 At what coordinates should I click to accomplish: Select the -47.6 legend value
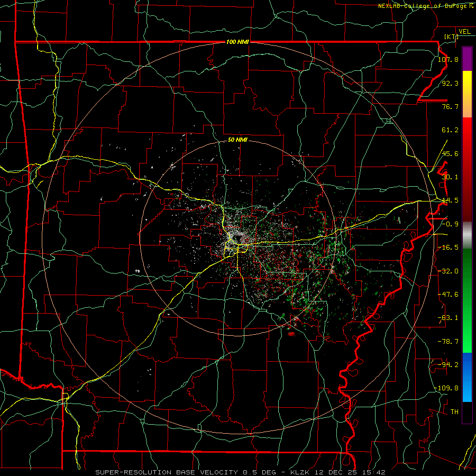(x=448, y=295)
